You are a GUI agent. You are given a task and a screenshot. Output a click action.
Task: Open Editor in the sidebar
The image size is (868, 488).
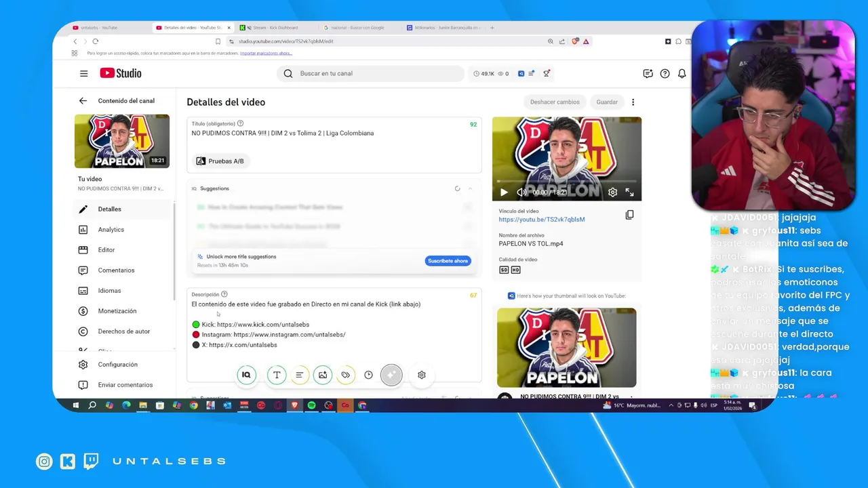point(123,249)
